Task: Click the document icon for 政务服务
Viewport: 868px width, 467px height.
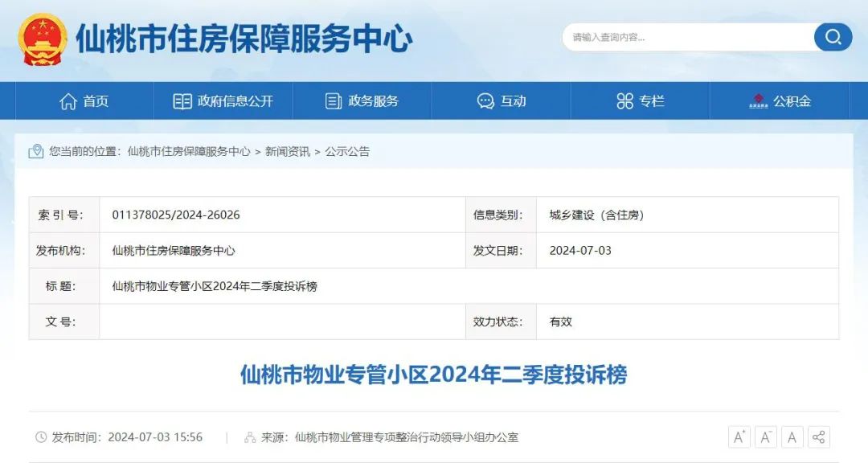Action: click(x=331, y=100)
